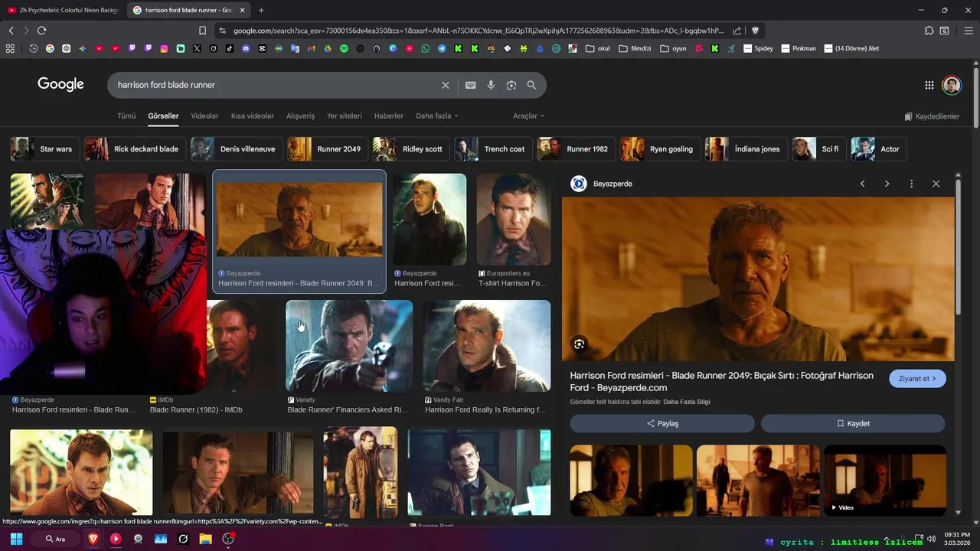
Task: Submit search with the magnifier icon
Action: click(531, 85)
